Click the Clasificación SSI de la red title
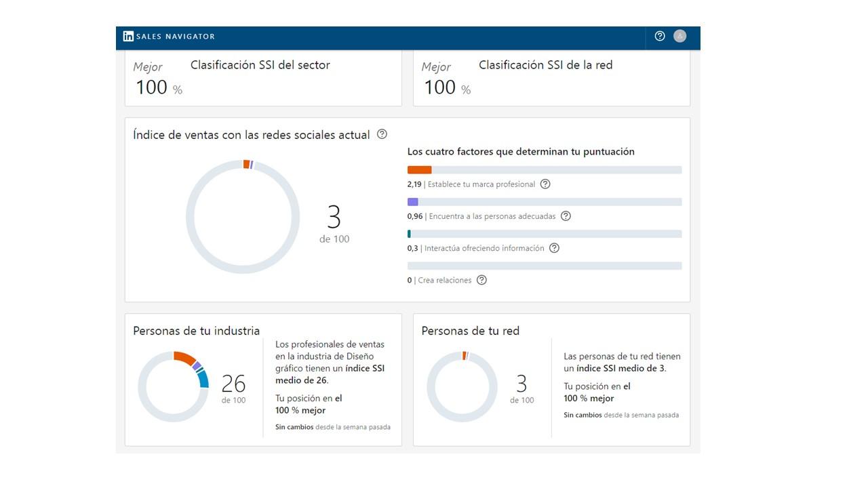 click(546, 65)
